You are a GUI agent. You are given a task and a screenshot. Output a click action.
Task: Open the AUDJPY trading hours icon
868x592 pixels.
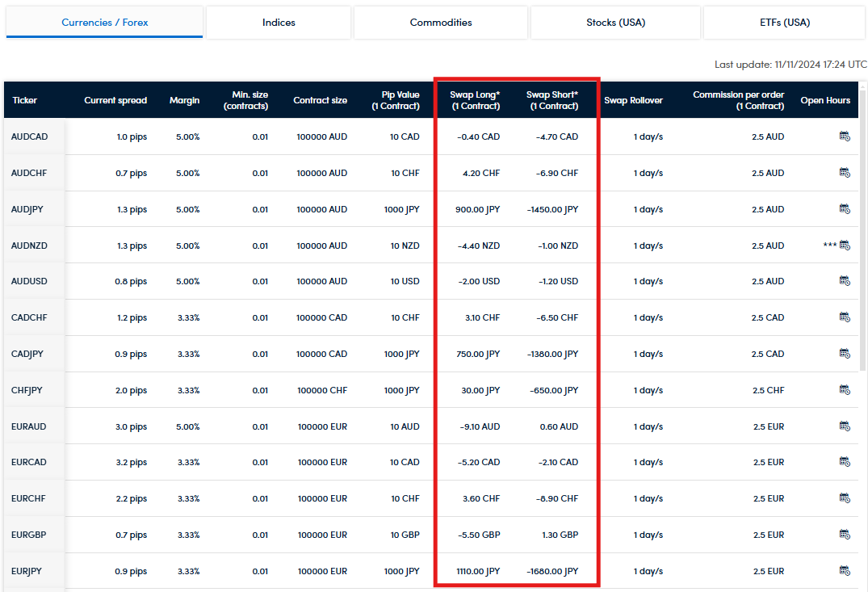[845, 209]
